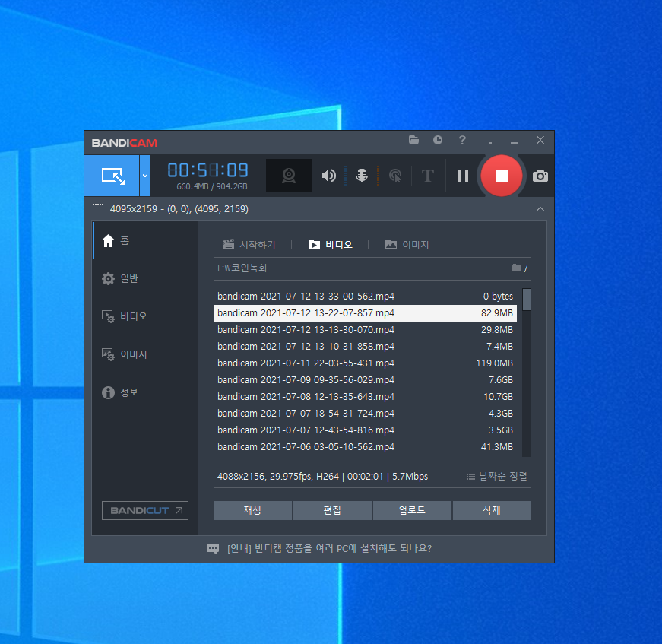
Task: Open the 안내 notice about multiple PCs
Action: 329,548
